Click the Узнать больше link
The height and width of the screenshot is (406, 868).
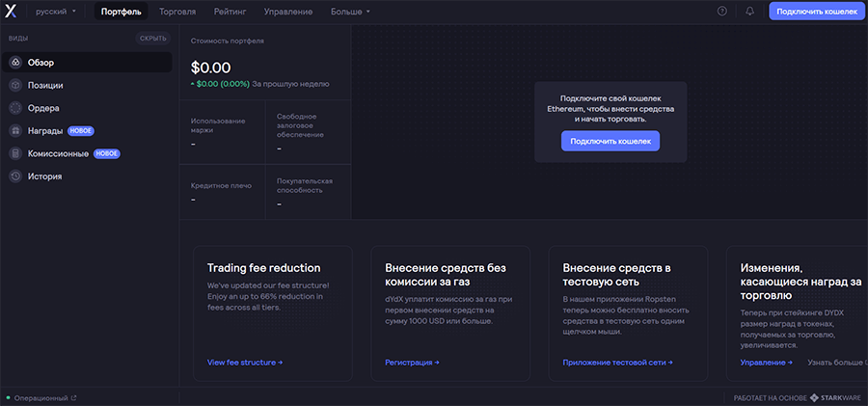tap(837, 363)
